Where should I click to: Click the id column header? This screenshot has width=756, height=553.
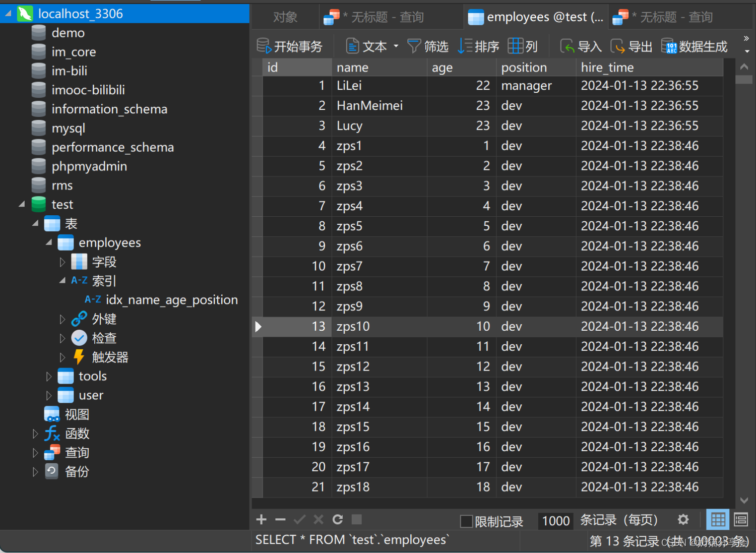pyautogui.click(x=297, y=68)
